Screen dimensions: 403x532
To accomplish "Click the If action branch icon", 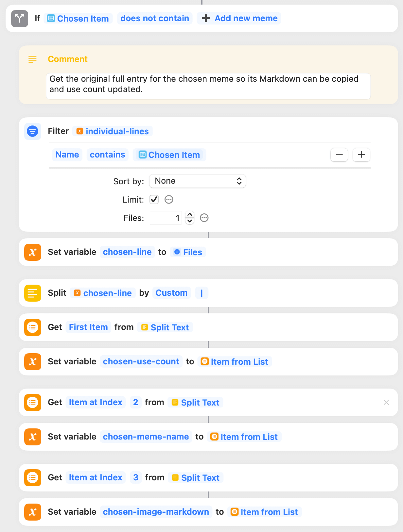I will 20,18.
